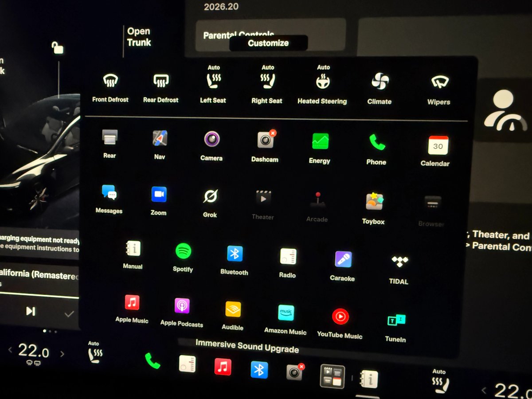Decrease the driver temperature with the left chevron
Screen dimensions: 532x399
(10, 350)
